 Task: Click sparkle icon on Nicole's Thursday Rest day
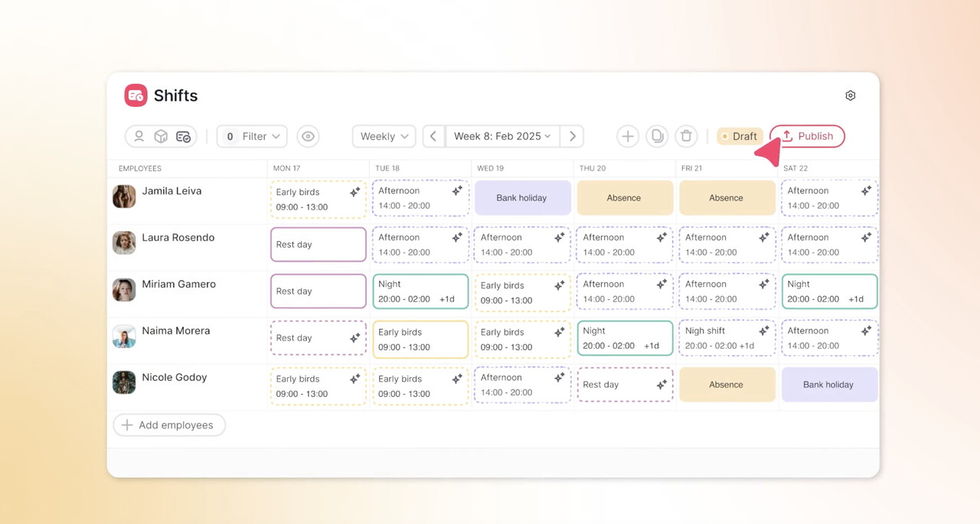click(x=661, y=385)
